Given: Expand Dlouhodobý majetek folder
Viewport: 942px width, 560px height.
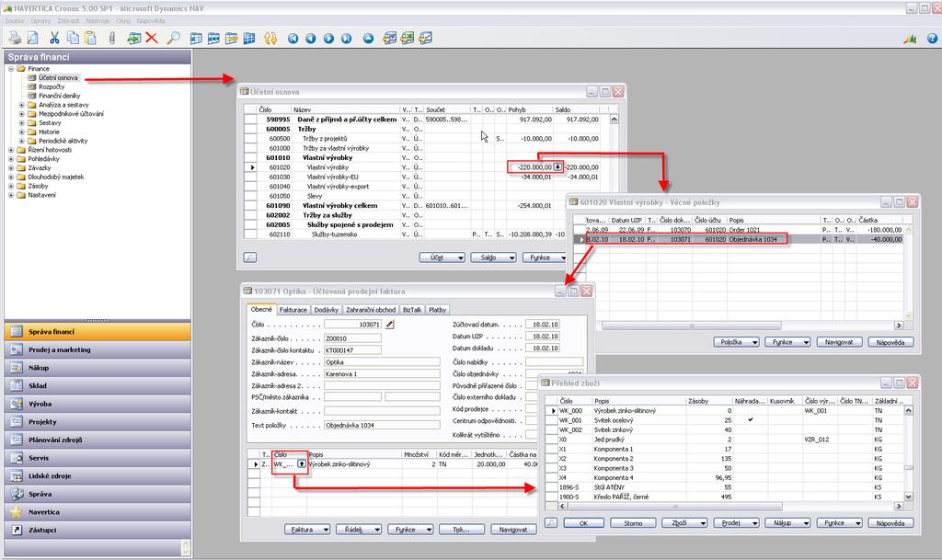Looking at the screenshot, I should click(11, 177).
